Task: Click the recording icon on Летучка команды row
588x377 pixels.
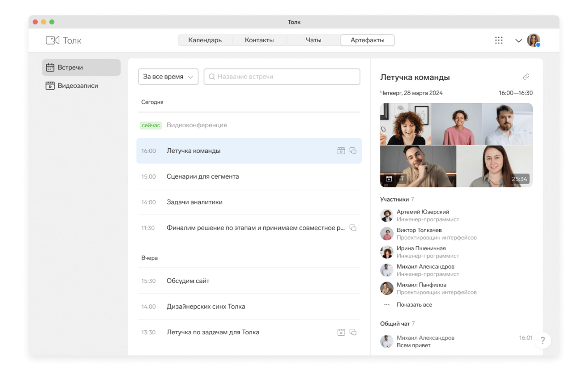Action: [x=341, y=151]
